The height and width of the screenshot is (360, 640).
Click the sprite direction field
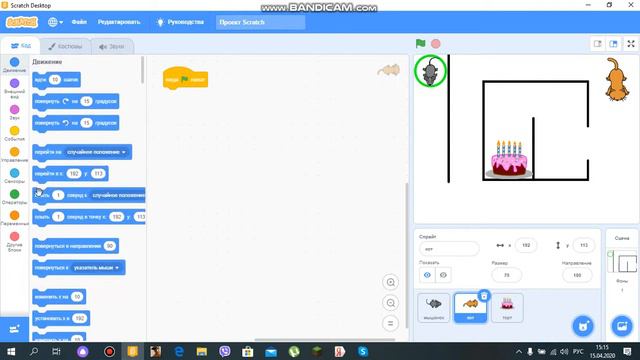(577, 275)
